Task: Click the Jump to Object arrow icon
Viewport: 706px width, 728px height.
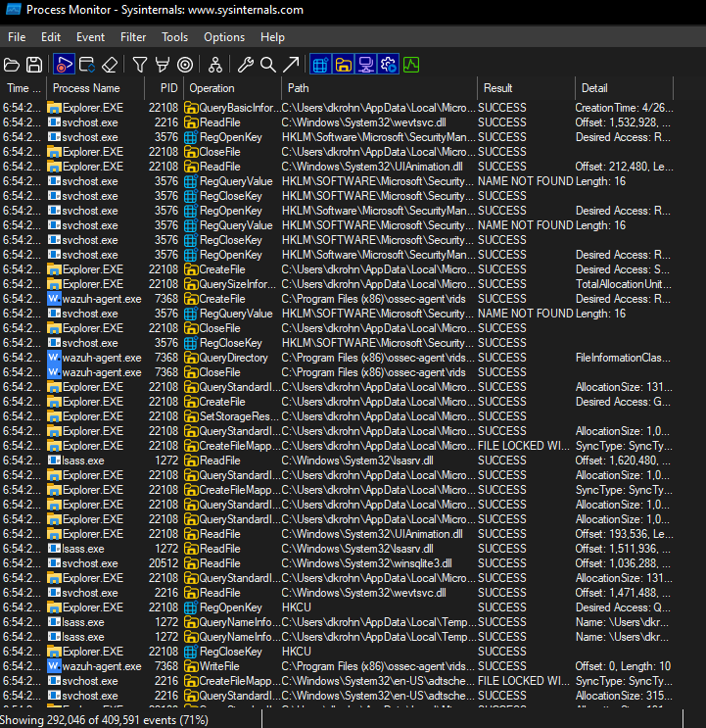Action: coord(291,65)
